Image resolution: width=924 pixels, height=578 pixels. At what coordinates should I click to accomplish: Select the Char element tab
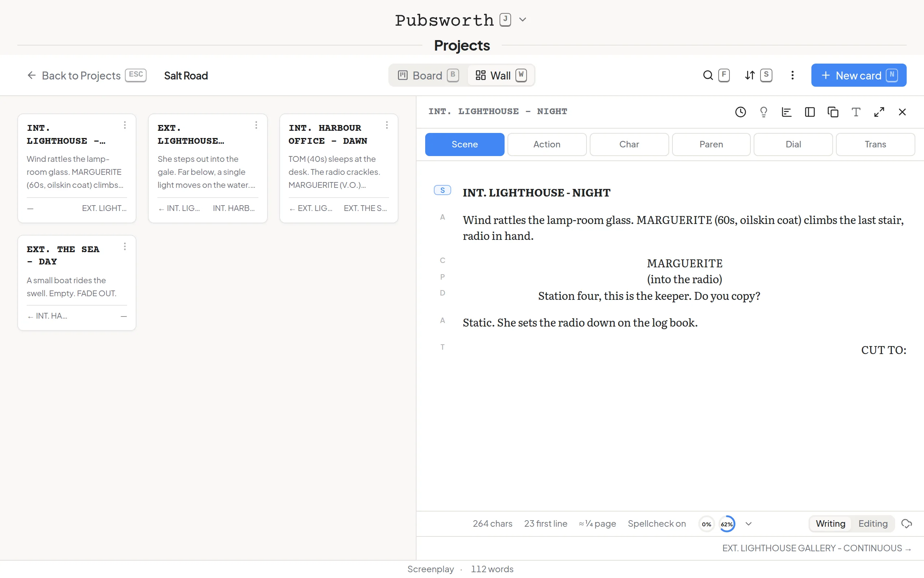coord(629,144)
